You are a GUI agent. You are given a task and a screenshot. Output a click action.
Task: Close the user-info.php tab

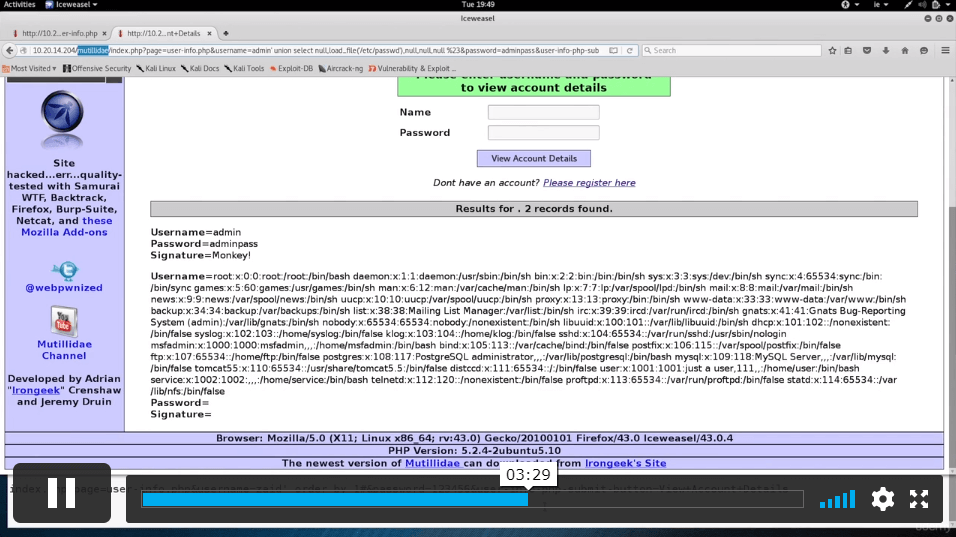pyautogui.click(x=104, y=34)
